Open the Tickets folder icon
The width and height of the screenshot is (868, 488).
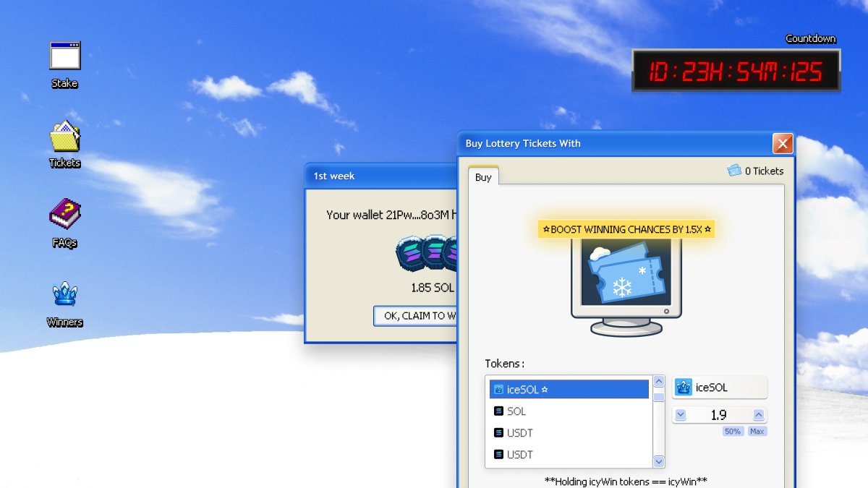(x=64, y=136)
